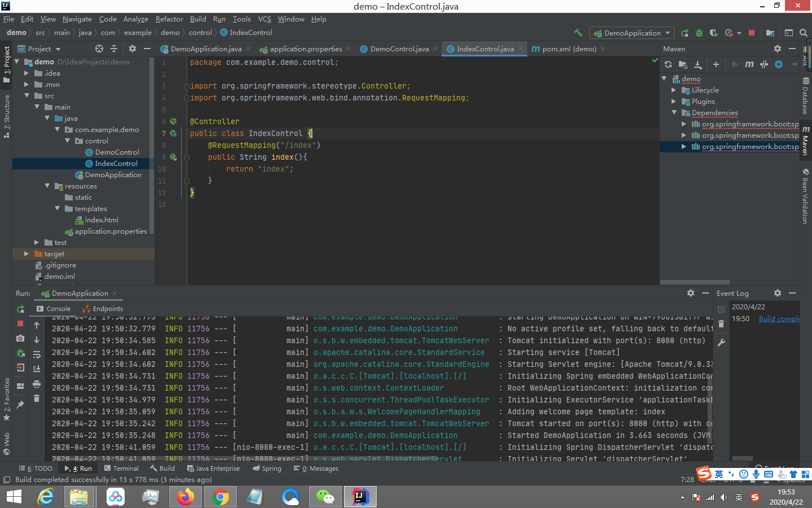The width and height of the screenshot is (812, 508).
Task: Expand Lifecycle node in Maven panel
Action: click(x=674, y=90)
